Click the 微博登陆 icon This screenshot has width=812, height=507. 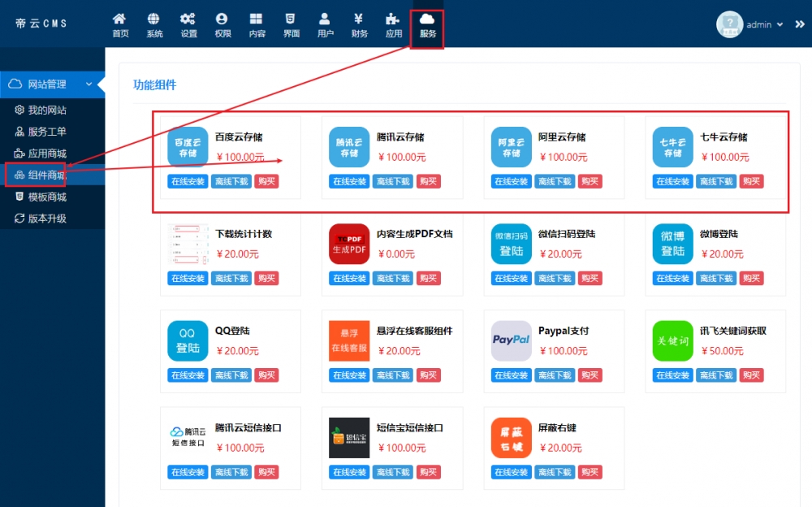coord(672,245)
